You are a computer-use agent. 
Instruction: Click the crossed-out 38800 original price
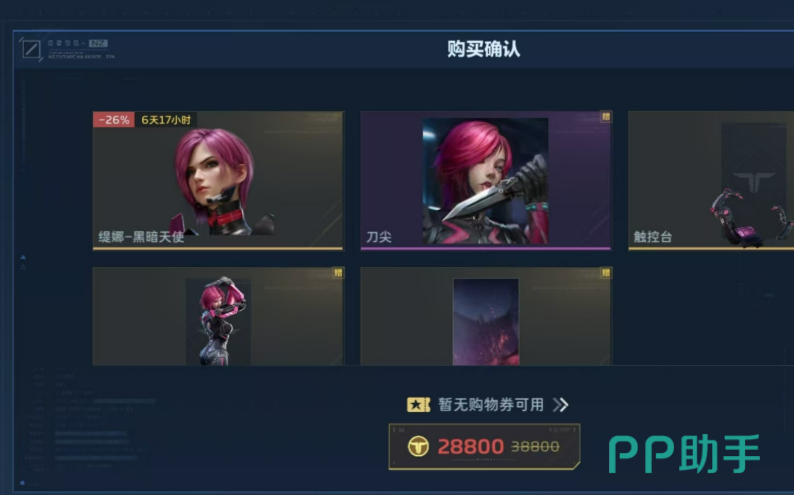click(535, 446)
